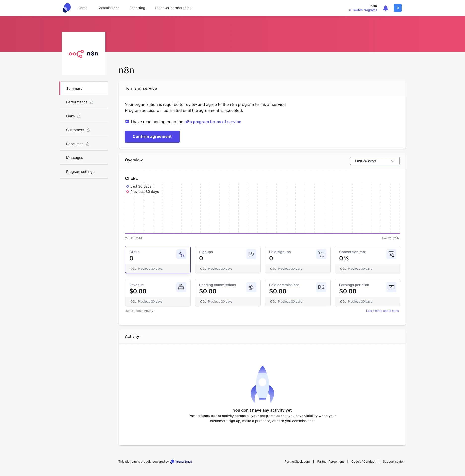Open Program settings in the sidebar

click(x=80, y=172)
